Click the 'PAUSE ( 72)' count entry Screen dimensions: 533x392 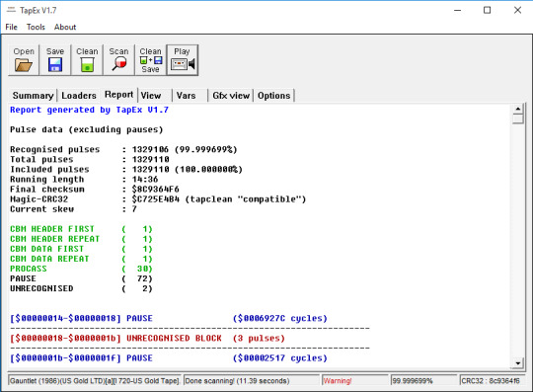(81, 278)
